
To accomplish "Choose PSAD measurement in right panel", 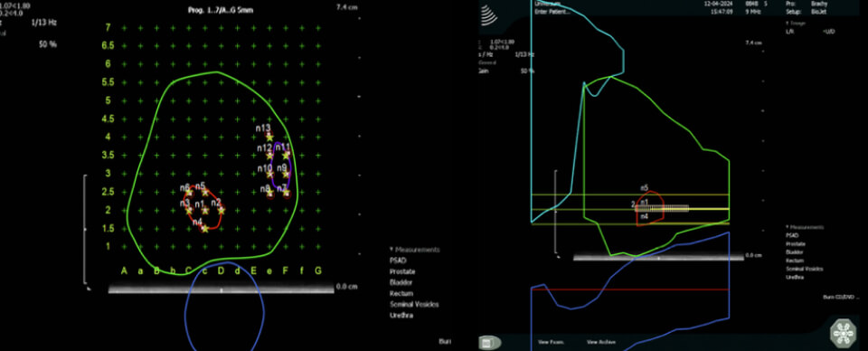I will click(x=792, y=235).
